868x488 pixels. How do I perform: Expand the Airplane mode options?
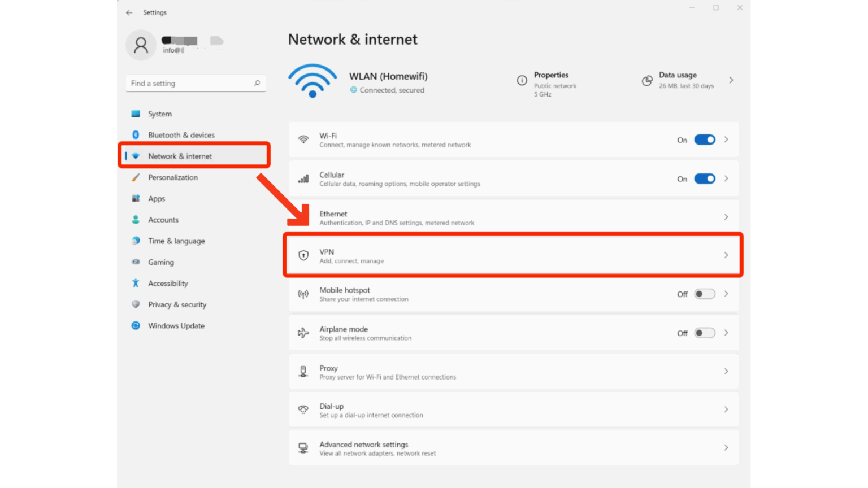click(x=726, y=333)
